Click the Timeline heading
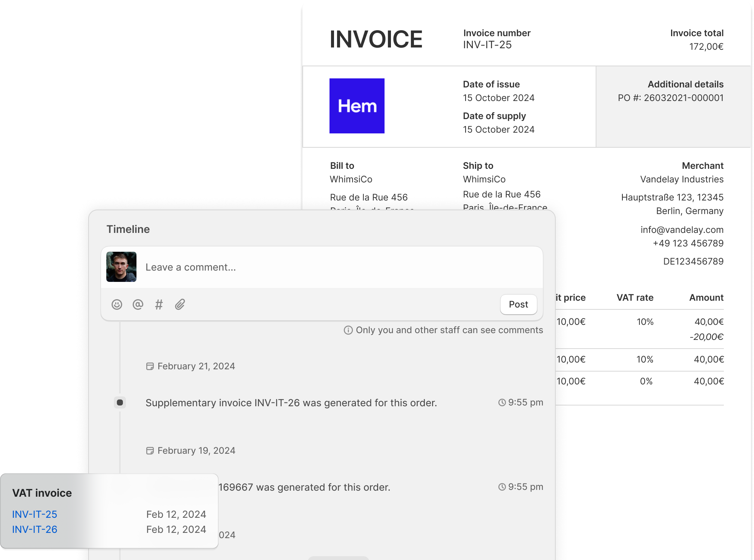The image size is (754, 560). 128,229
